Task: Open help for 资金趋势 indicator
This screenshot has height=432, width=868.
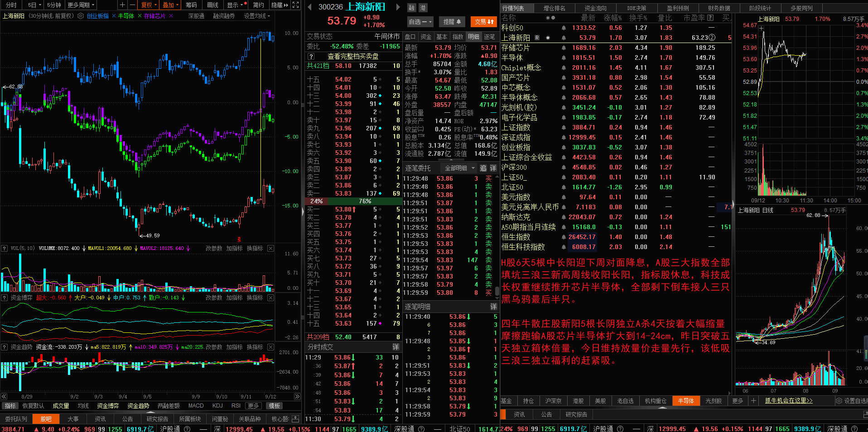Action: pyautogui.click(x=4, y=347)
